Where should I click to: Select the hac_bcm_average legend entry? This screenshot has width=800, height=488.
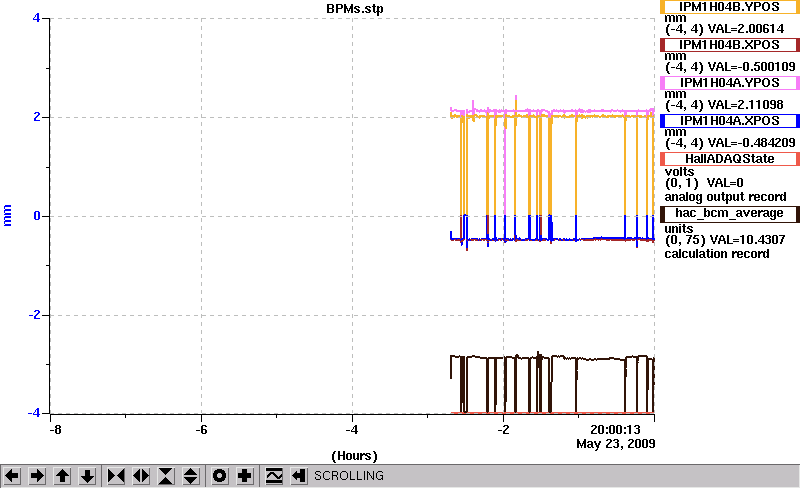click(x=730, y=213)
